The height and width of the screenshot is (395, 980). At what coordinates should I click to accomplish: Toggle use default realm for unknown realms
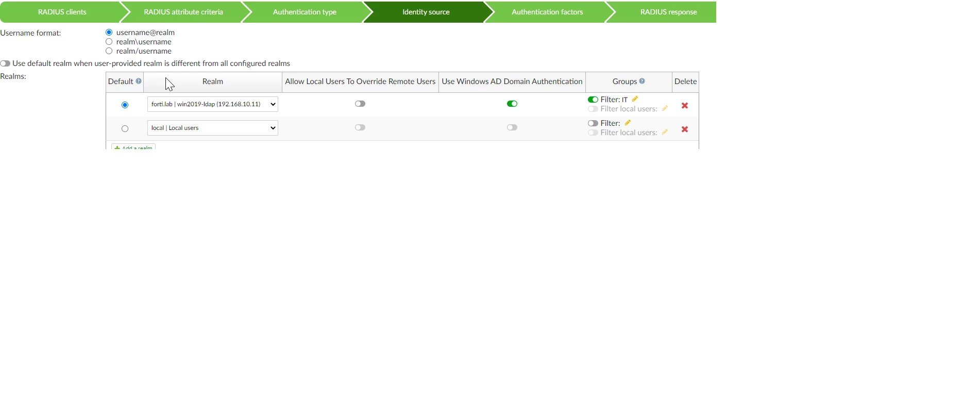5,63
